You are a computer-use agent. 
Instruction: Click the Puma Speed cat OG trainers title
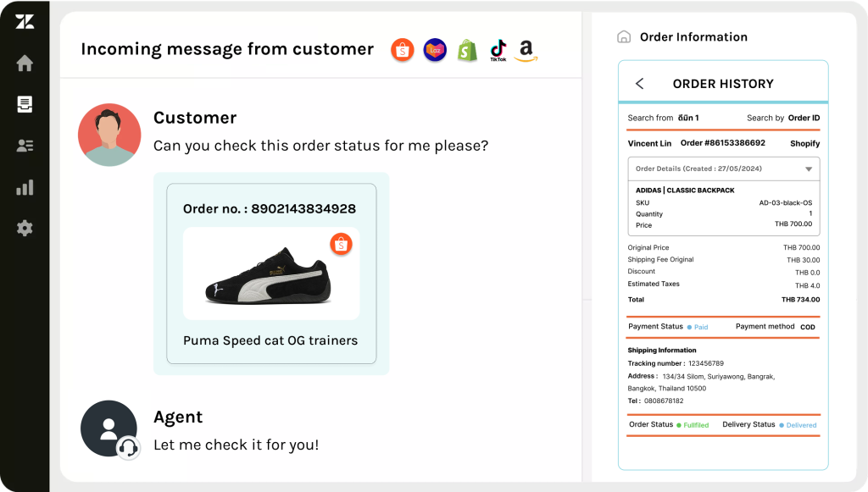point(270,340)
